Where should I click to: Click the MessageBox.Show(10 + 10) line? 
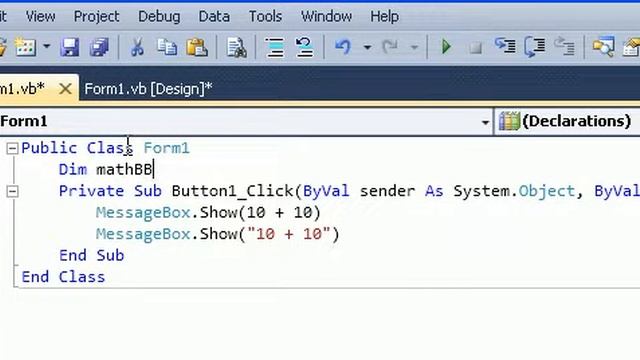point(208,212)
